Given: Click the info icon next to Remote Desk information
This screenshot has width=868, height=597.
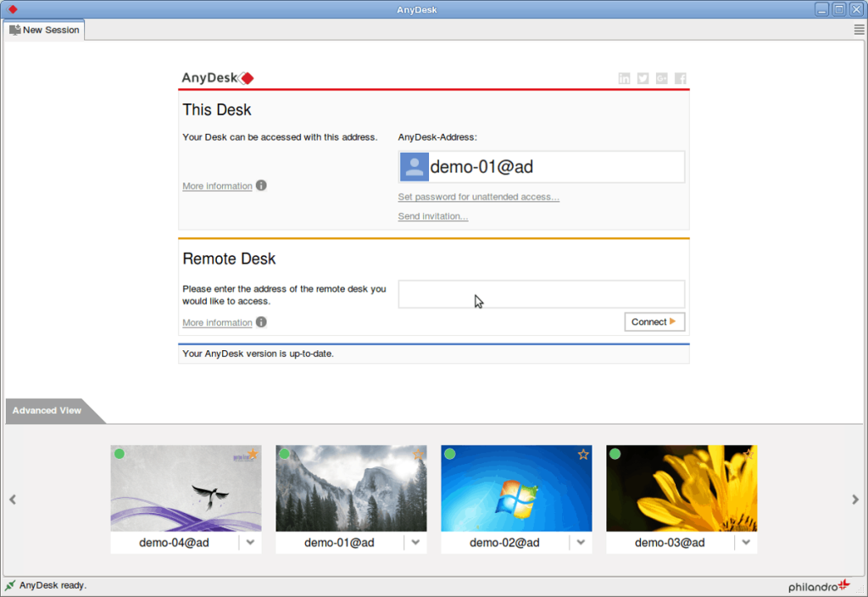Looking at the screenshot, I should (261, 322).
